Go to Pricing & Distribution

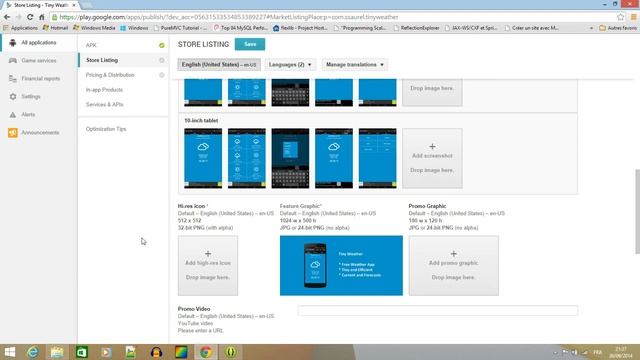[x=110, y=75]
